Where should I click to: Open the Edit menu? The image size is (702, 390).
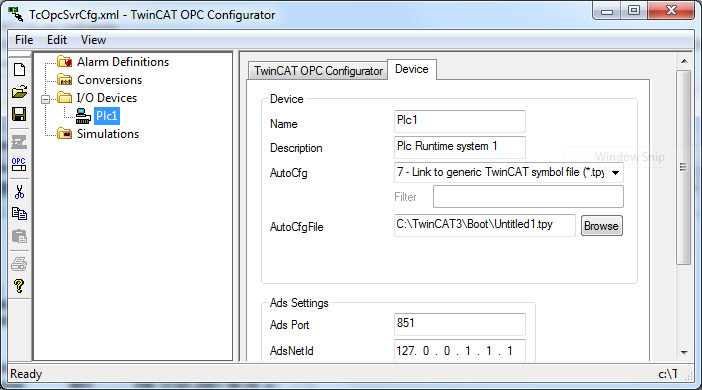pos(57,40)
